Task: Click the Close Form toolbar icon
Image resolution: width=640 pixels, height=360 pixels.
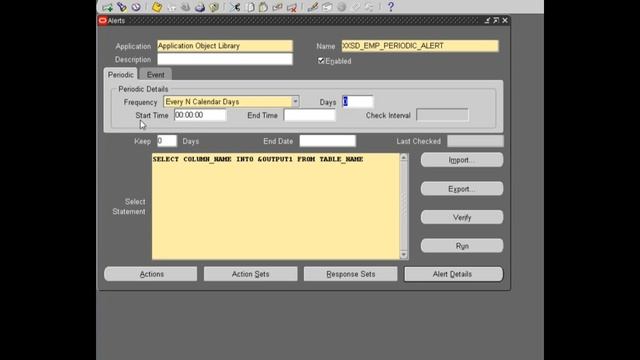Action: (214, 7)
